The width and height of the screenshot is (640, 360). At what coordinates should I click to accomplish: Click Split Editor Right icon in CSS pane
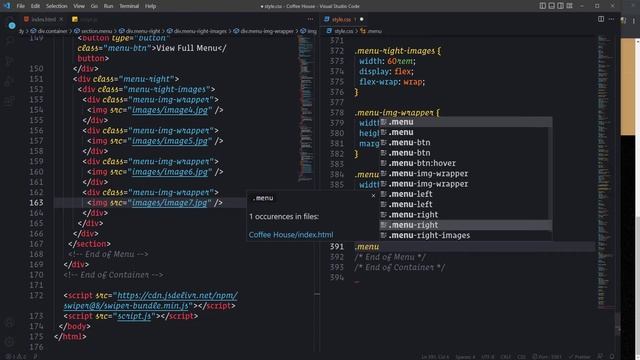(x=601, y=19)
